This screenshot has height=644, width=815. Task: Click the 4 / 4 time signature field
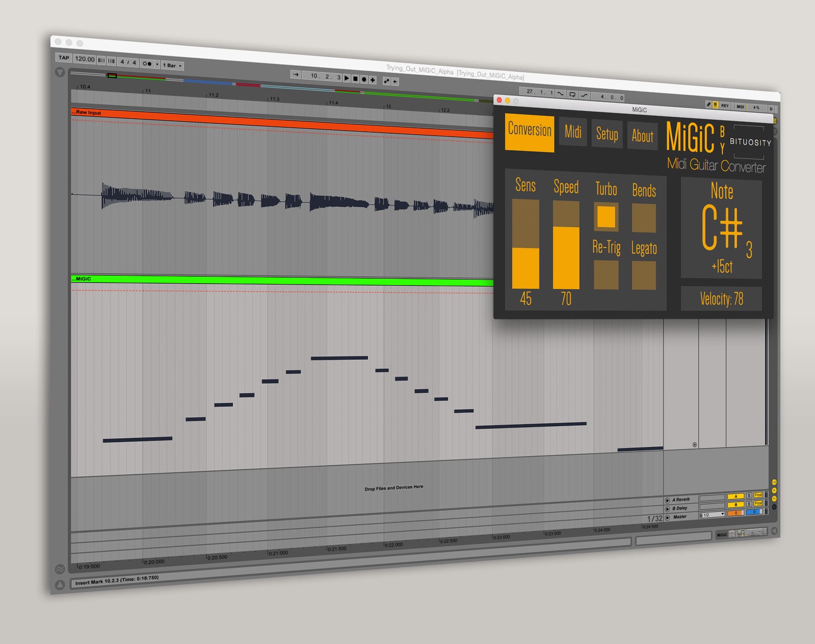[128, 62]
